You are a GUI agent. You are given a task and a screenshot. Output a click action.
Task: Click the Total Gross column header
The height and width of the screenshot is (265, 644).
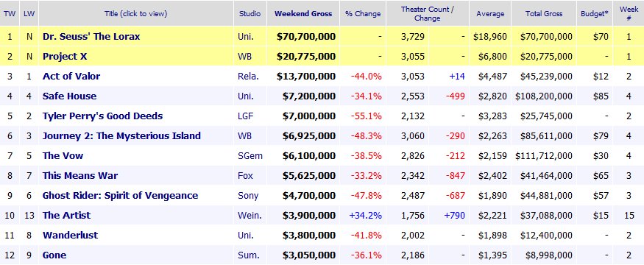pyautogui.click(x=544, y=13)
